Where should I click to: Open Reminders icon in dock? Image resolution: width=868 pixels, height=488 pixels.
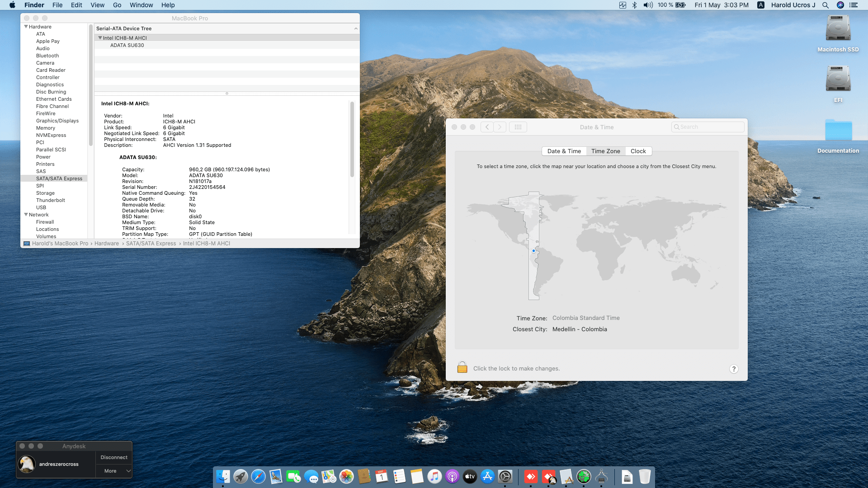(399, 476)
